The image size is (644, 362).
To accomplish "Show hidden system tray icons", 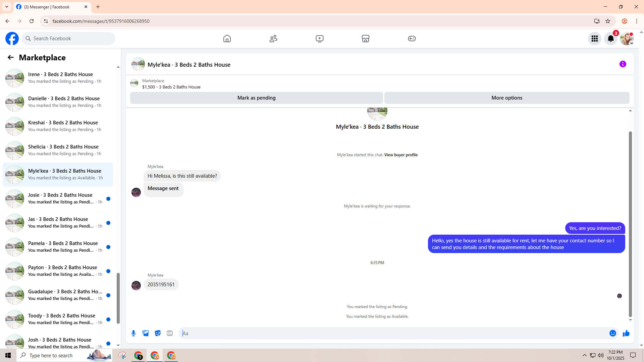I will click(585, 355).
